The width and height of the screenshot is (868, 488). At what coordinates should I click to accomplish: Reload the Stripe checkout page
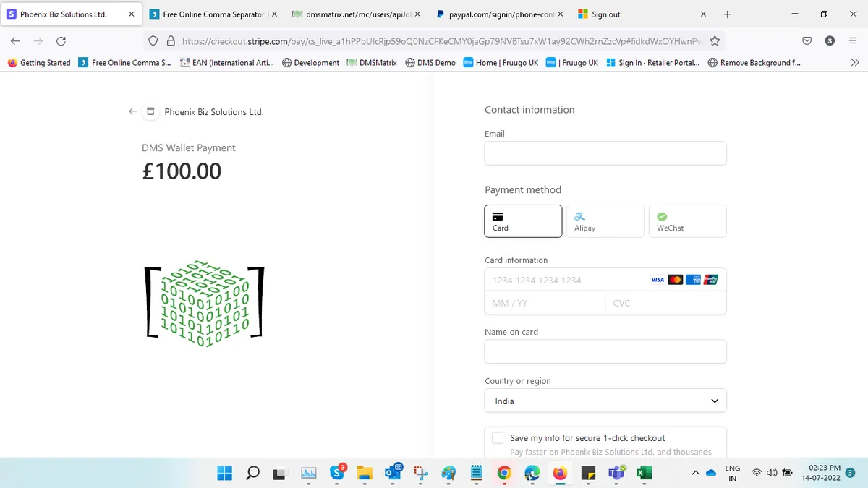[x=61, y=41]
